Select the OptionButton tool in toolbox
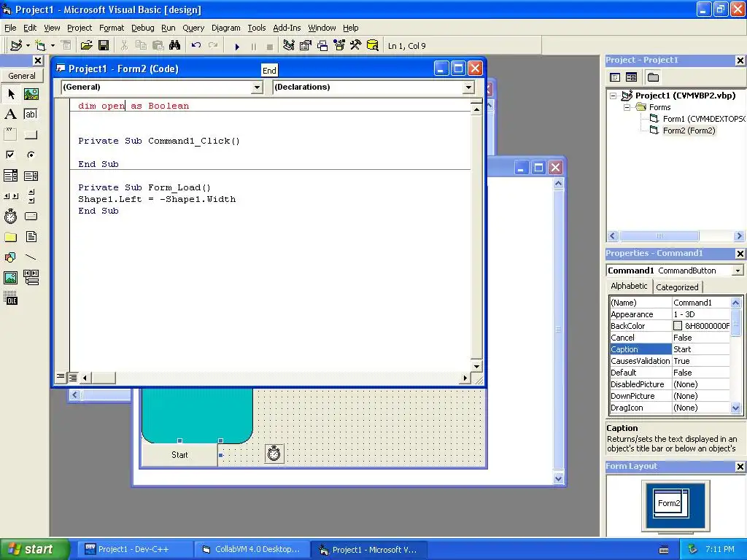The image size is (747, 560). click(x=31, y=155)
